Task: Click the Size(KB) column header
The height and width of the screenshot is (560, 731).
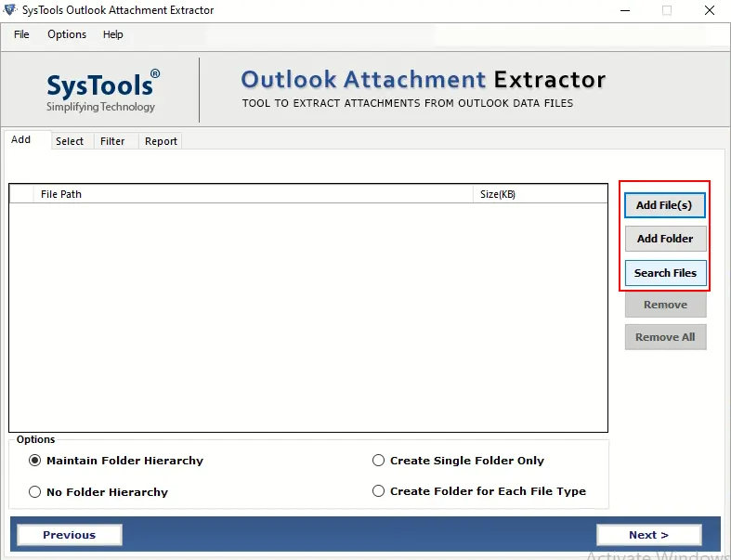Action: pos(541,194)
